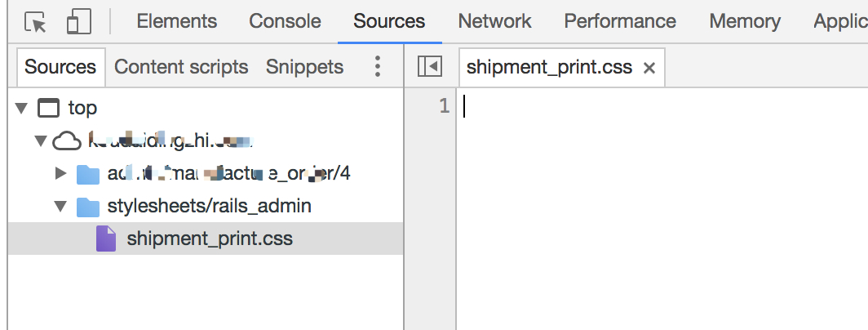This screenshot has height=330, width=868.
Task: Open the Snippets pane
Action: pos(304,67)
